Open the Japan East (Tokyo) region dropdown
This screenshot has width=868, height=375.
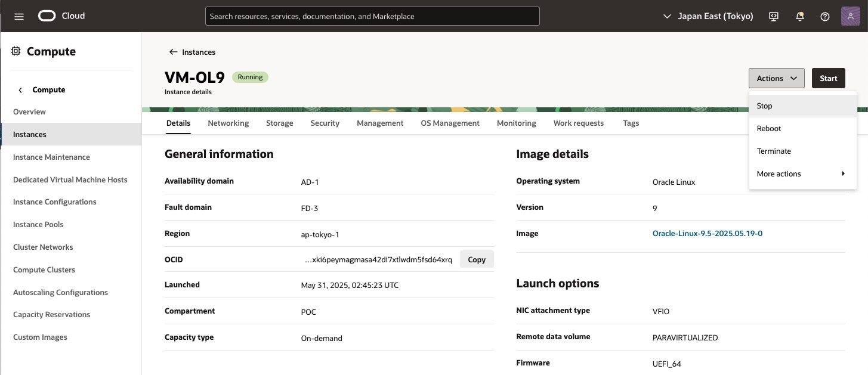[x=709, y=16]
